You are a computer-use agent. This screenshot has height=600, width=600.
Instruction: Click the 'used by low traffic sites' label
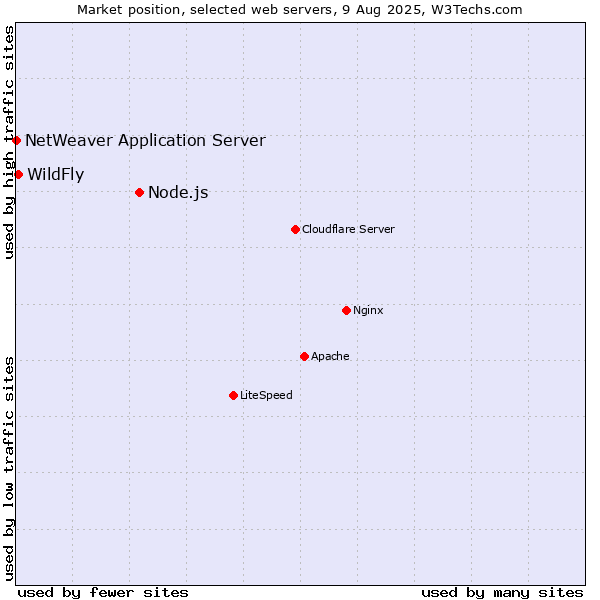tap(9, 470)
